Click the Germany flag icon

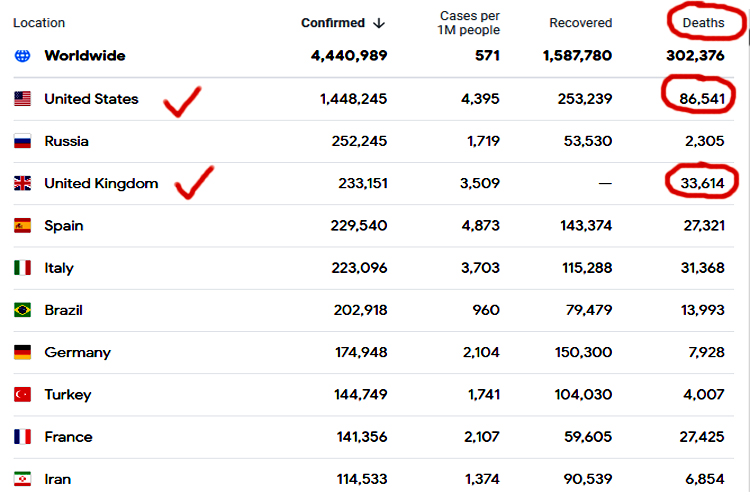click(22, 352)
